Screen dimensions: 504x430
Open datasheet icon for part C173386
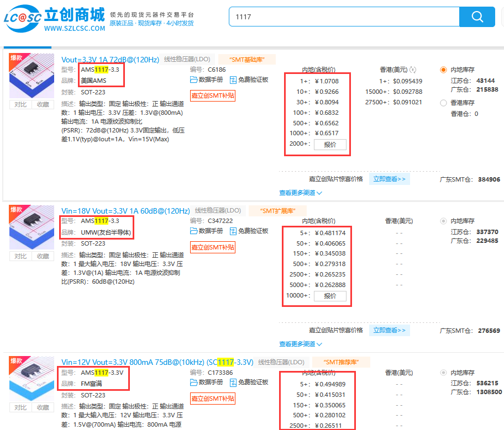coord(194,382)
